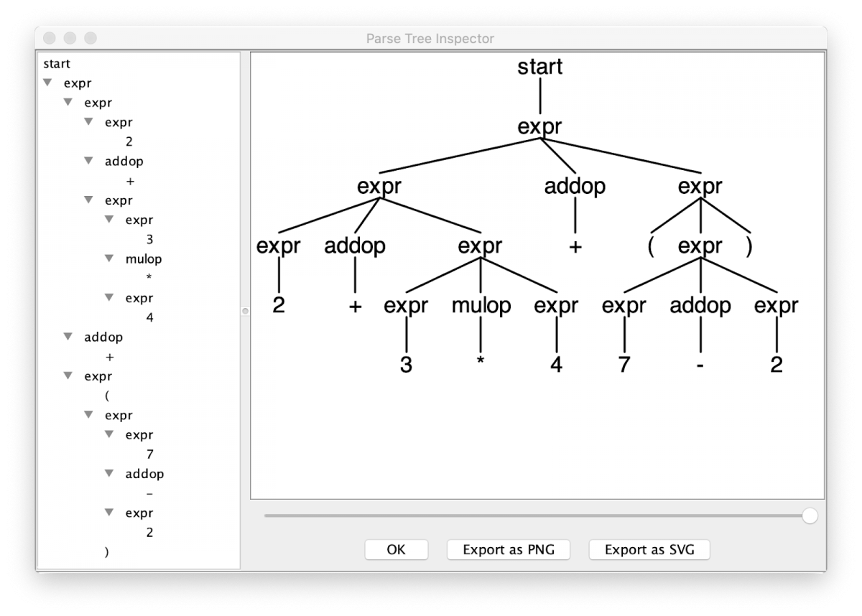Select the asterisk leaf in the tree list
Image resolution: width=862 pixels, height=616 pixels.
tap(149, 279)
